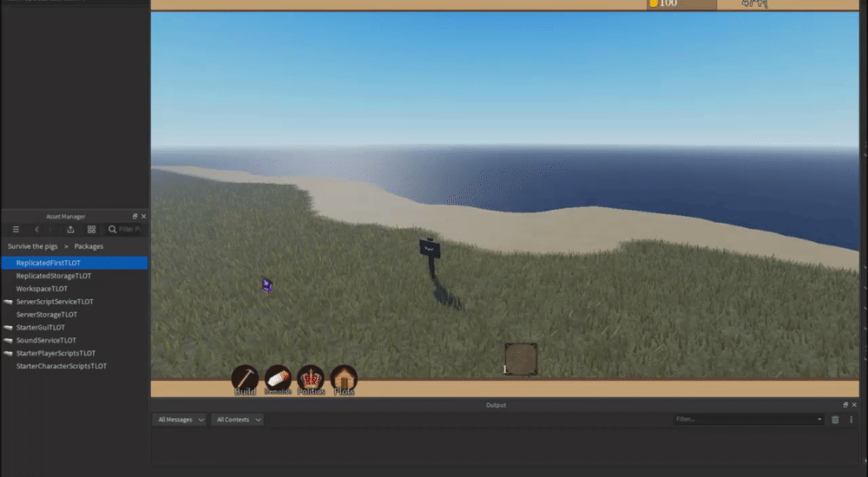Open the Build hammer tool
This screenshot has width=868, height=477.
pyautogui.click(x=245, y=380)
